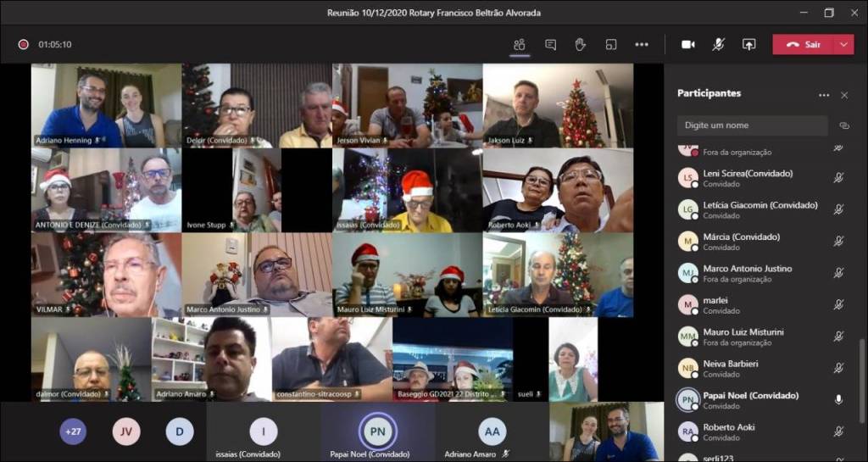This screenshot has width=868, height=462.
Task: Open the meeting chat panel
Action: click(550, 44)
